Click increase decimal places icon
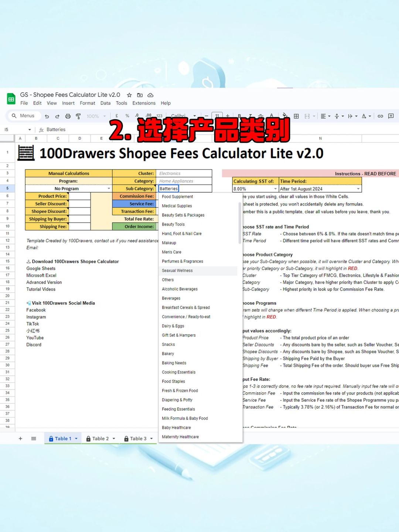 [x=148, y=115]
